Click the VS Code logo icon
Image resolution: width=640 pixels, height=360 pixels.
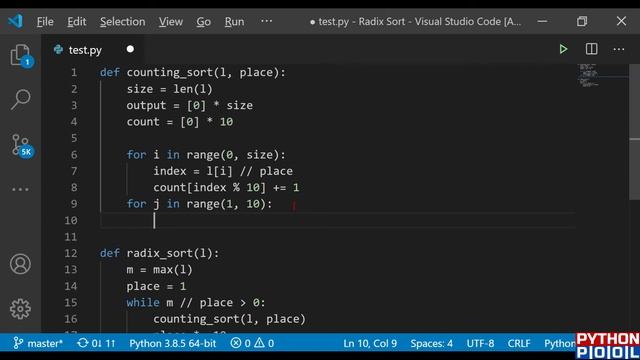16,21
